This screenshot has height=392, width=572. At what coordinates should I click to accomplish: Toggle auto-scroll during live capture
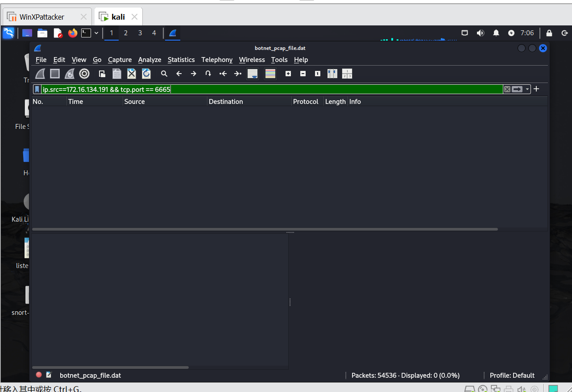point(253,74)
